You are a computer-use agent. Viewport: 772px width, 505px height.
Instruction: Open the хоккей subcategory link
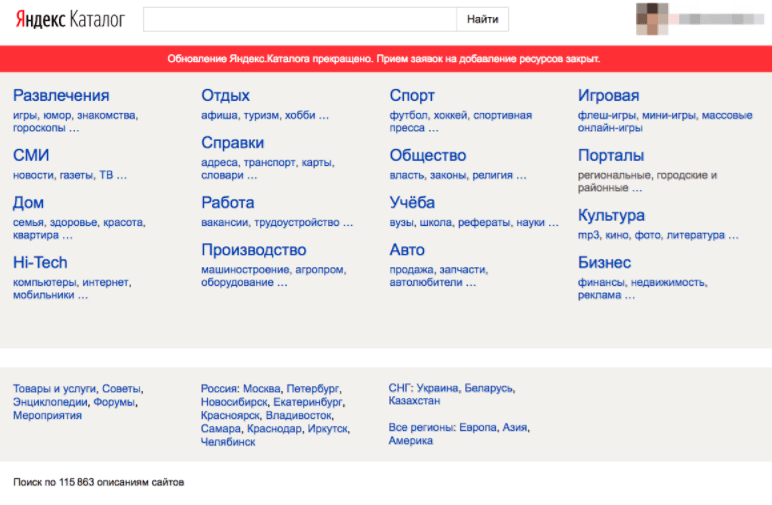[x=450, y=115]
